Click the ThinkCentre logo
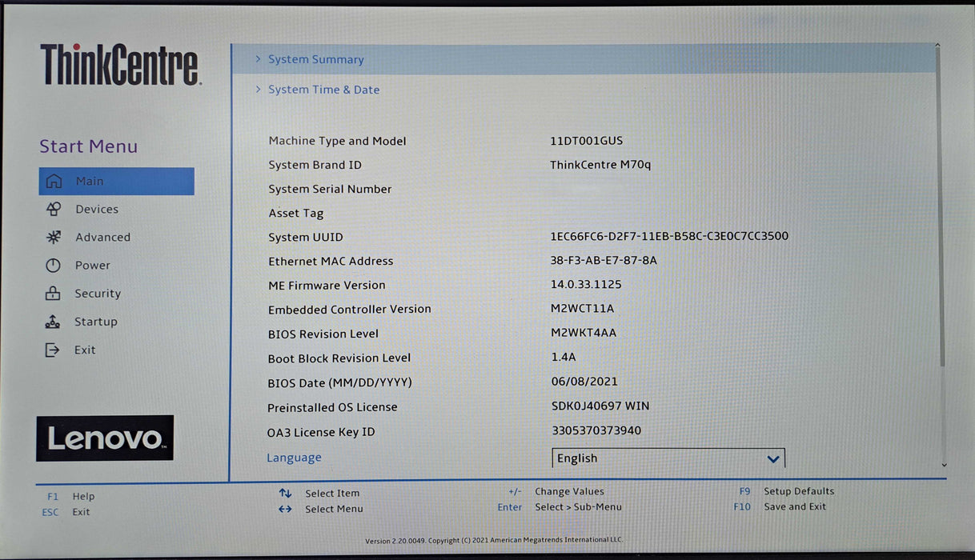 pyautogui.click(x=120, y=65)
